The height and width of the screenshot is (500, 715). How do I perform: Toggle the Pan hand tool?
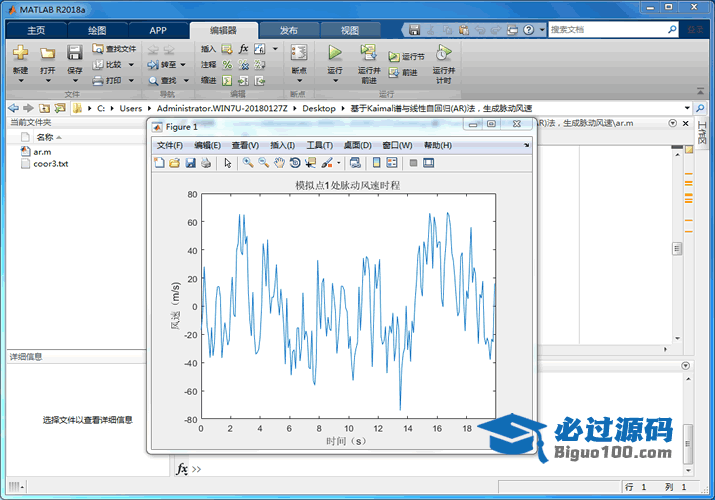coord(279,163)
